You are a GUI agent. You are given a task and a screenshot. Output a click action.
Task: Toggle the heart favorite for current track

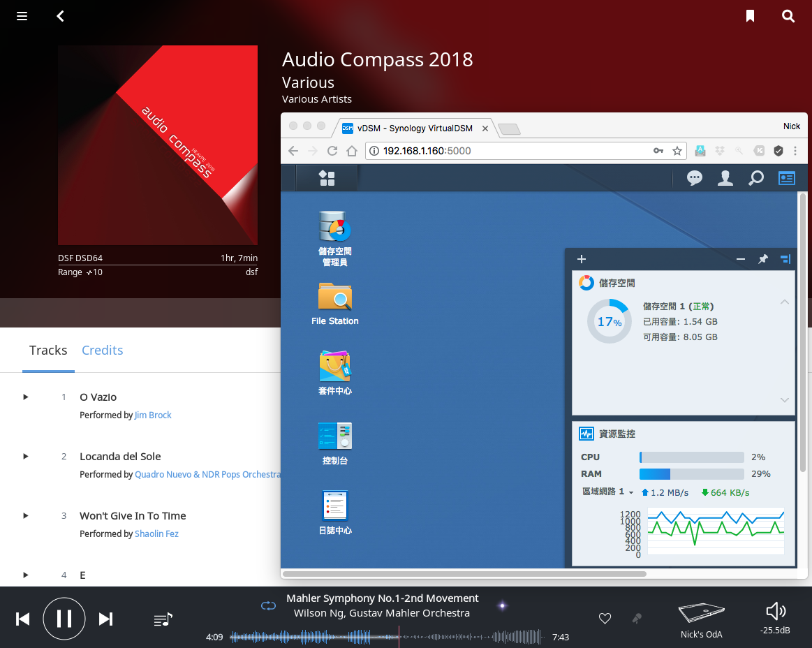point(605,618)
